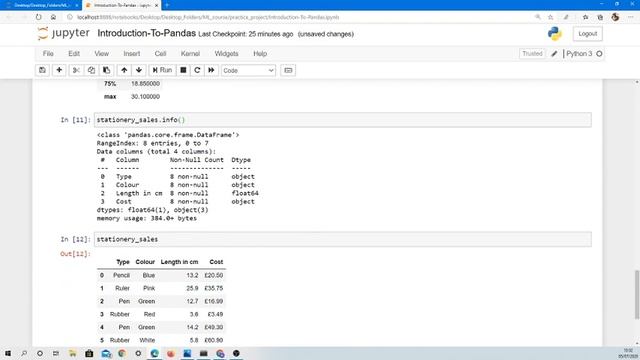The image size is (640, 360).
Task: Move selected cell up arrow
Action: pyautogui.click(x=124, y=70)
